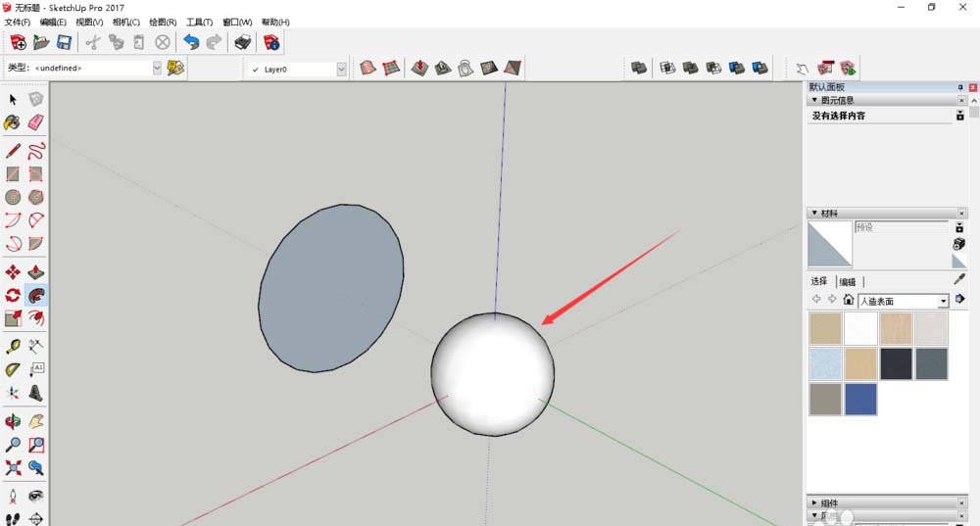Select the Scale tool
Viewport: 980px width, 526px height.
(13, 318)
